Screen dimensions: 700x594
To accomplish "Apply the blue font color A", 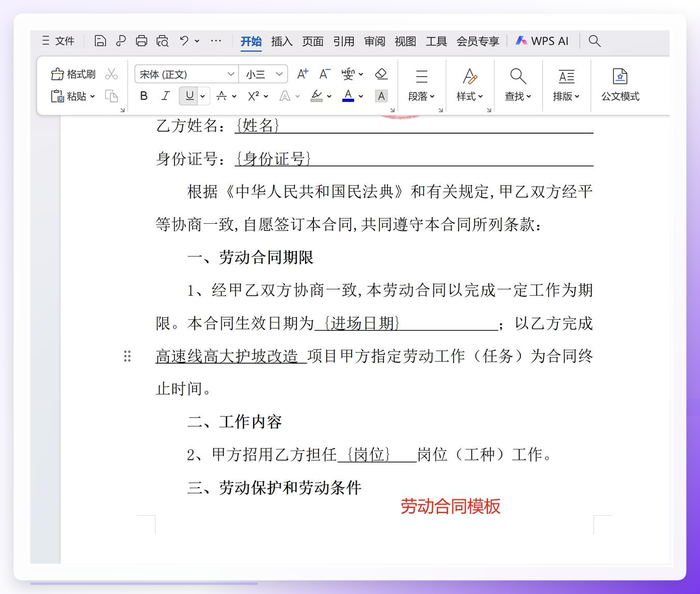I will tap(348, 96).
